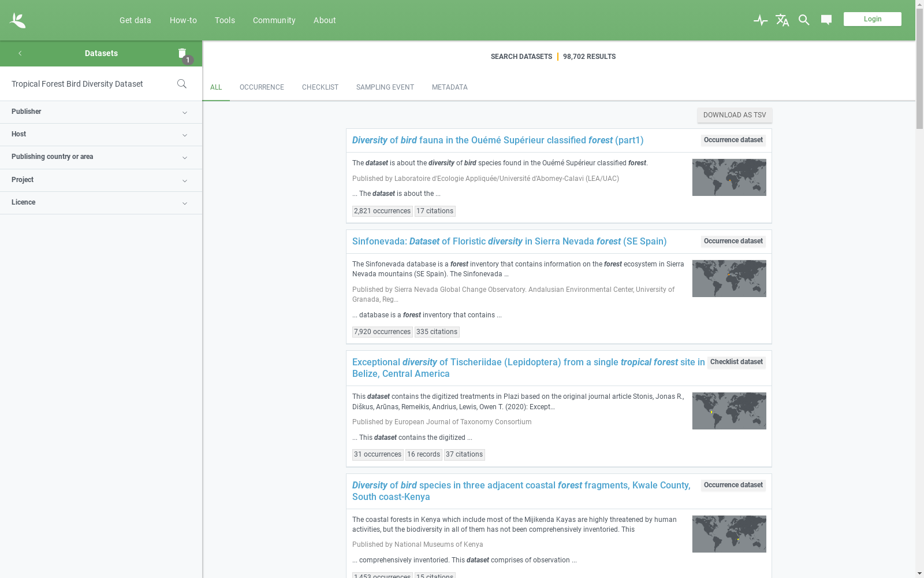
Task: Open the feedback chat icon
Action: pyautogui.click(x=826, y=20)
